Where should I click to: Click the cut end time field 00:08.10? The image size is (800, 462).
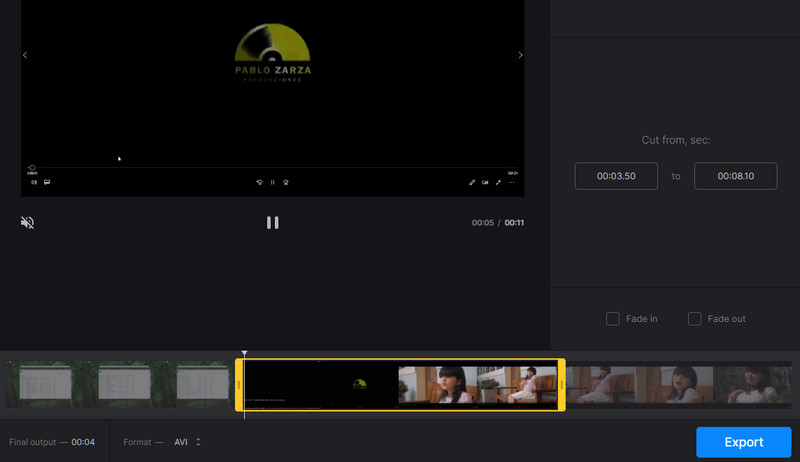[736, 176]
